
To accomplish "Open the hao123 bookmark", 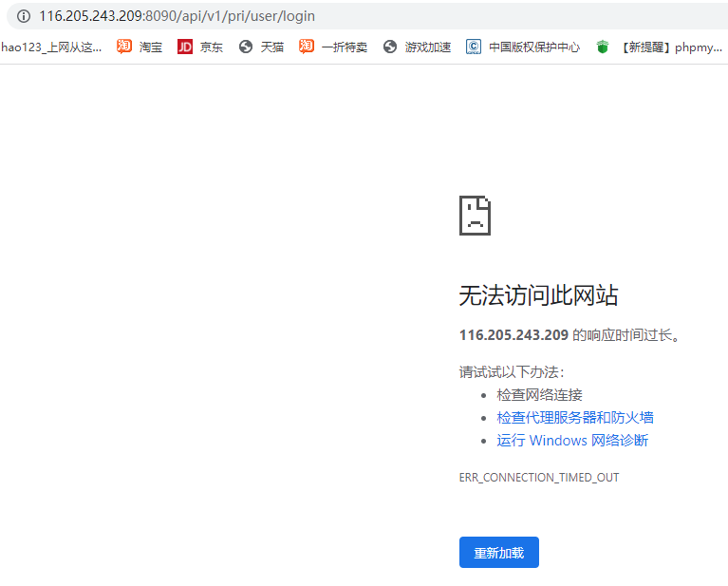I will point(51,47).
